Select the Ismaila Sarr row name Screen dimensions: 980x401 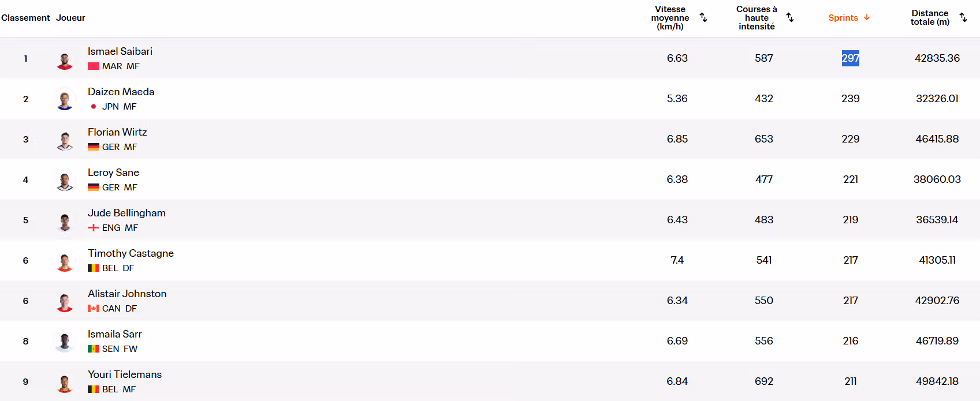click(x=114, y=334)
